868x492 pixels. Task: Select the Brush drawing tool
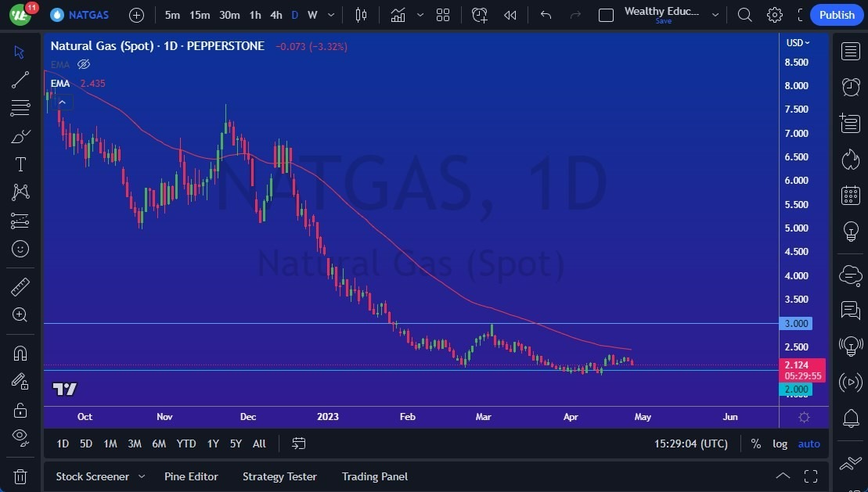click(20, 136)
